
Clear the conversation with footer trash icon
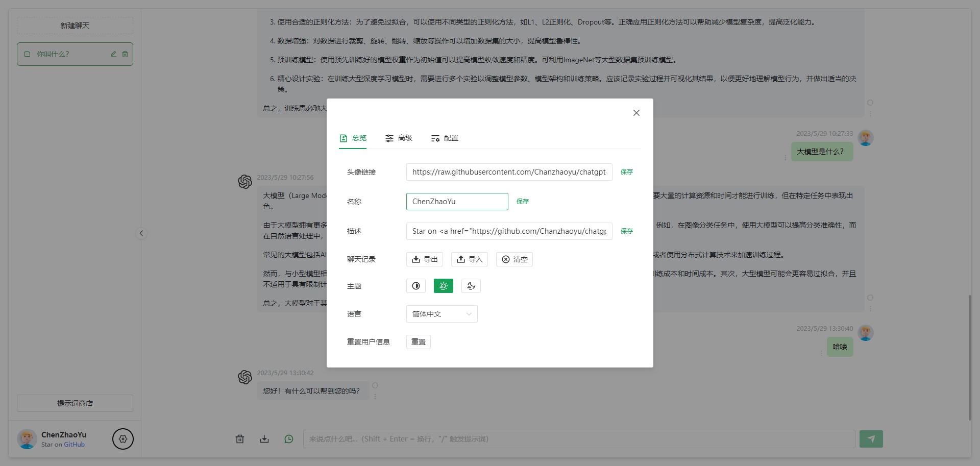pyautogui.click(x=240, y=439)
